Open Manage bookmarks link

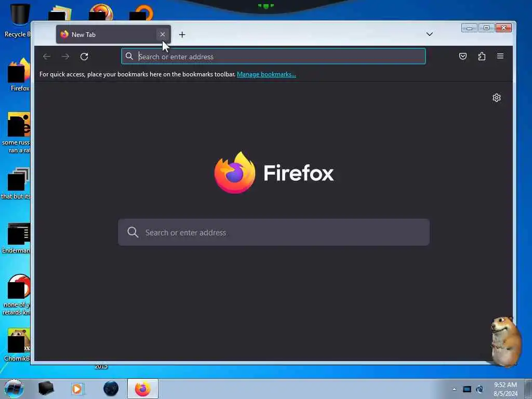267,74
